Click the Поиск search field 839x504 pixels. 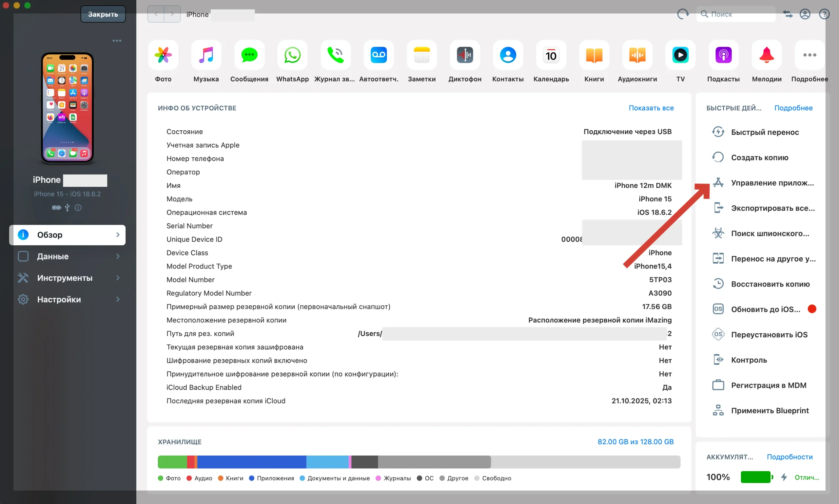pos(736,14)
